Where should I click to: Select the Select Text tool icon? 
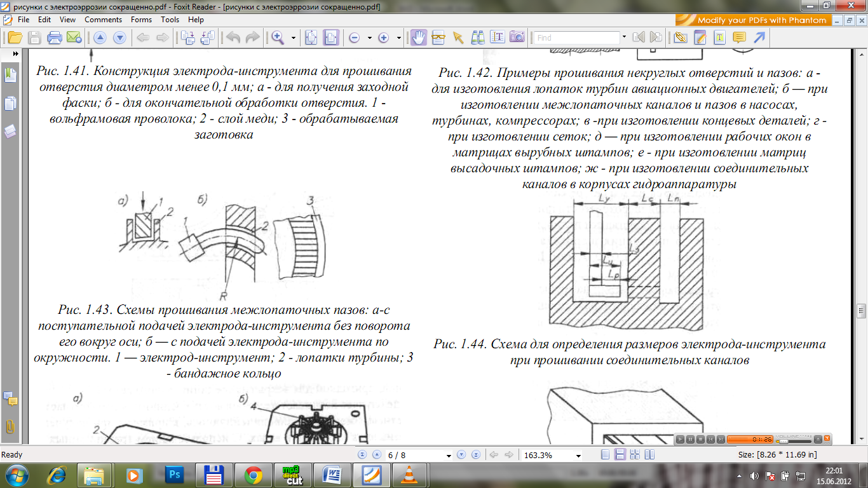[498, 37]
